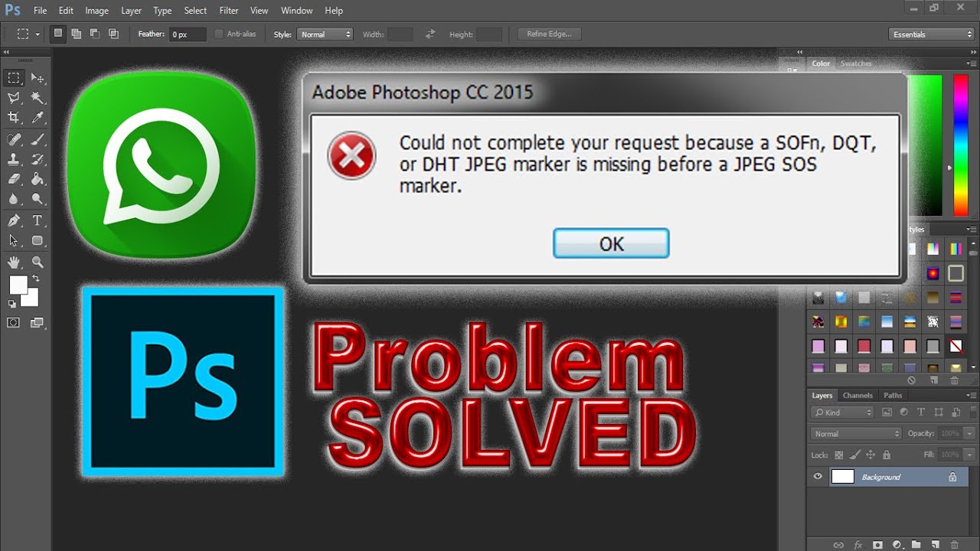Image resolution: width=980 pixels, height=551 pixels.
Task: Enable the Anti-alias checkbox
Action: [x=219, y=34]
